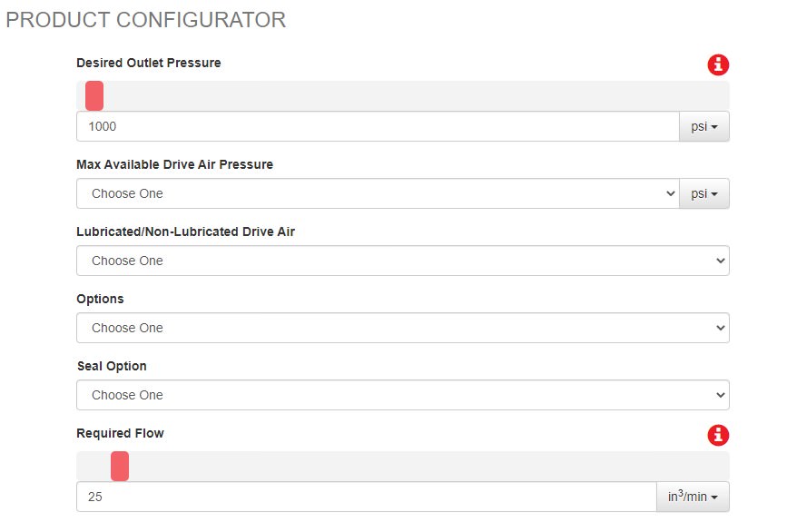Viewport: 787px width, 532px height.
Task: Focus the outlet pressure field showing 1000
Action: [377, 127]
